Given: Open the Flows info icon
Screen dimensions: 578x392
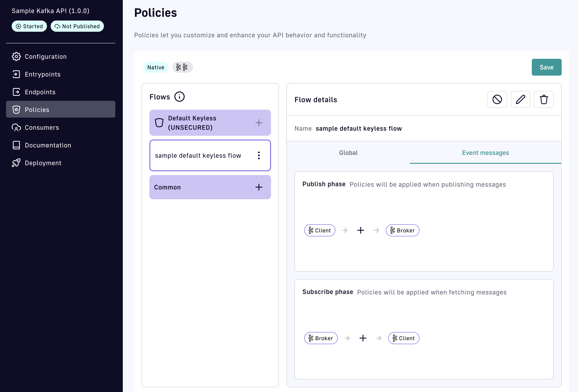Looking at the screenshot, I should pos(179,97).
